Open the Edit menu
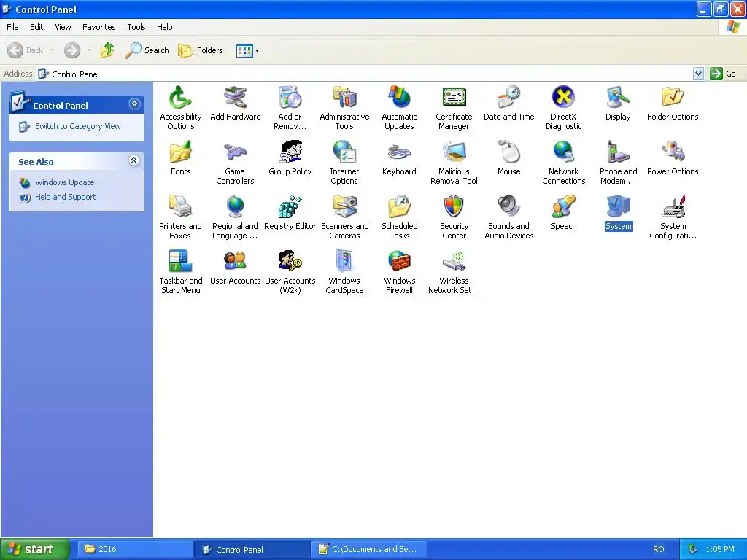 coord(36,27)
